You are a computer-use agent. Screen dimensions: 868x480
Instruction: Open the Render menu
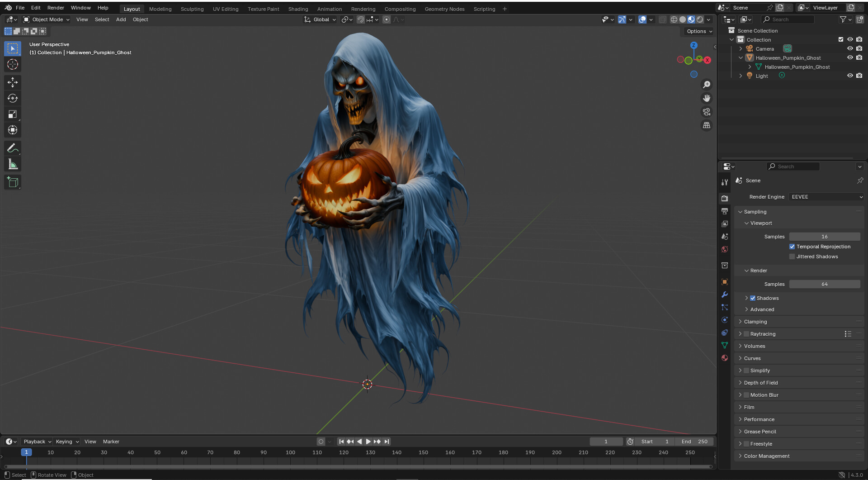[56, 8]
